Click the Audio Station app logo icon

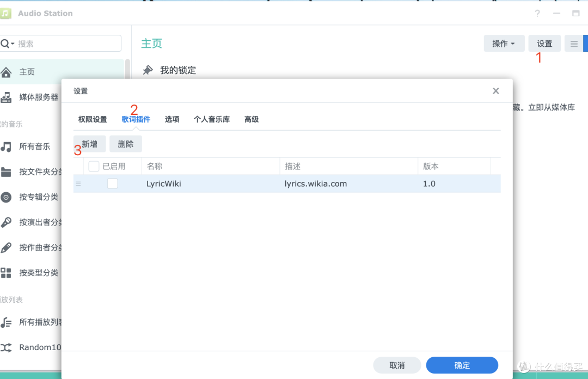pyautogui.click(x=5, y=14)
